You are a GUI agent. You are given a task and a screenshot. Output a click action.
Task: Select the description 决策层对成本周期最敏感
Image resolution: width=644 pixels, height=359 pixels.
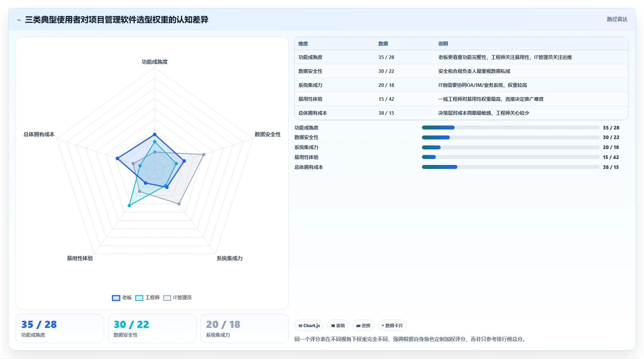pos(484,113)
